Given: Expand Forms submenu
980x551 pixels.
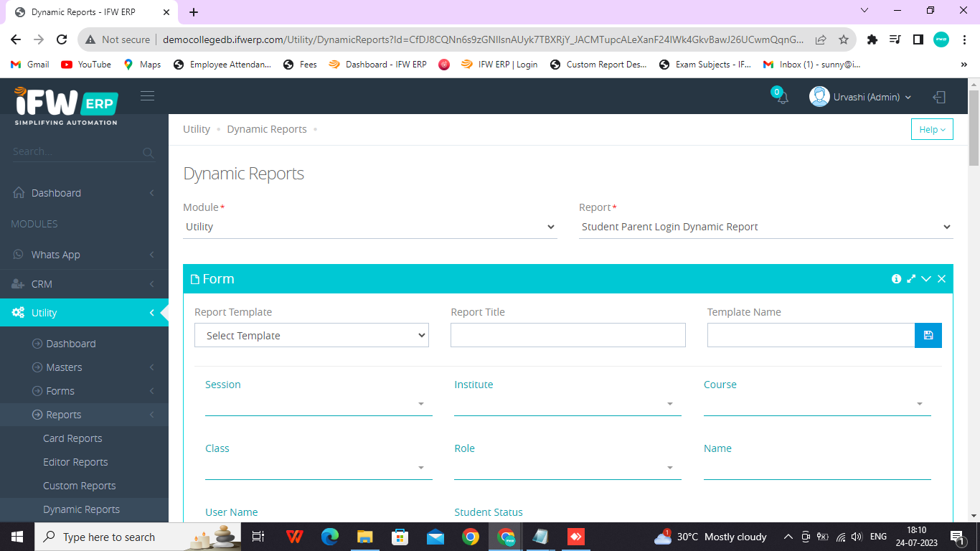Looking at the screenshot, I should click(84, 391).
